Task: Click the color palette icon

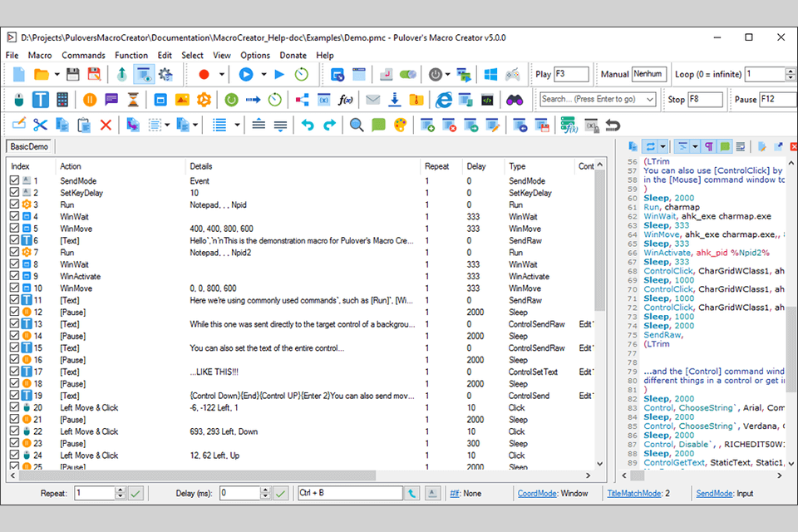Action: click(401, 125)
